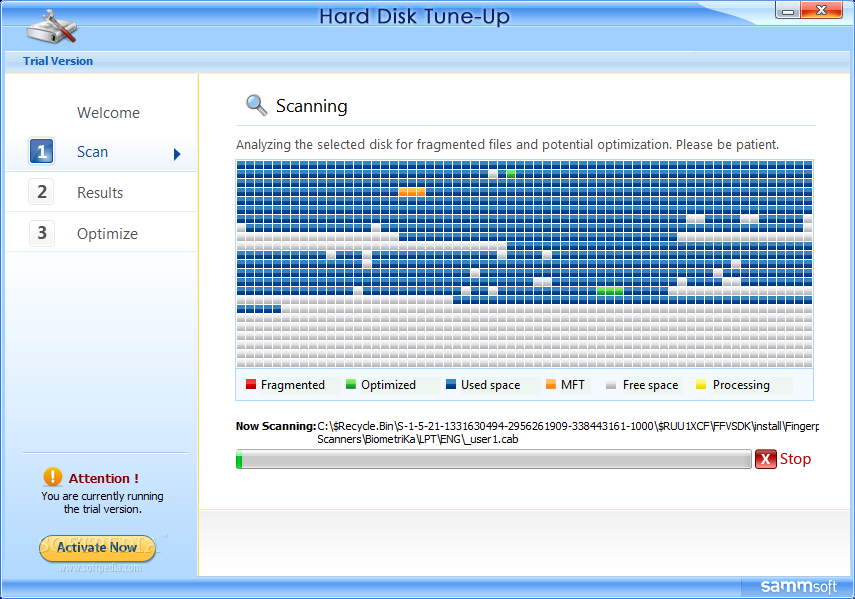Minimize the Hard Disk Tune-Up window
The image size is (855, 599).
point(788,10)
